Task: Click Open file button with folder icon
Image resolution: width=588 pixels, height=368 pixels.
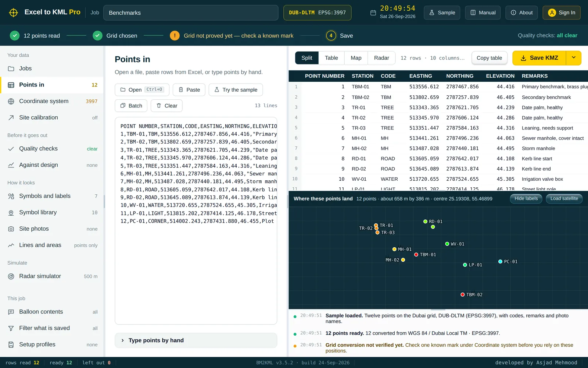Action: (x=142, y=90)
